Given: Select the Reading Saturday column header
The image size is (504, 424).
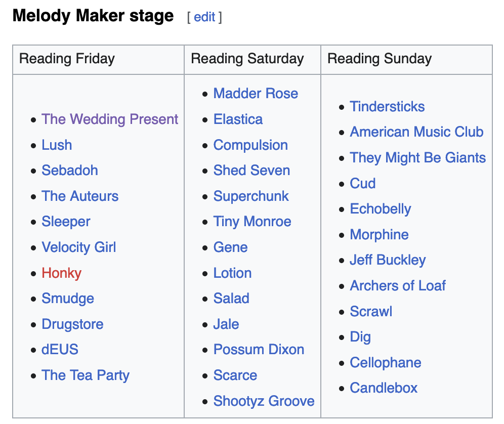Looking at the screenshot, I should point(247,59).
